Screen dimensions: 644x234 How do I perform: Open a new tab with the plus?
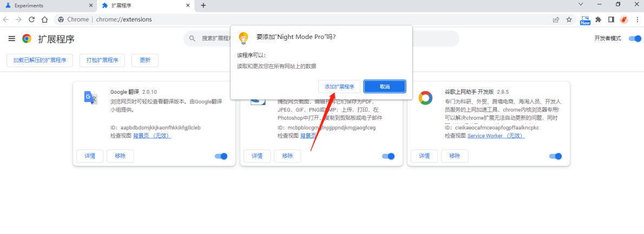pos(203,5)
